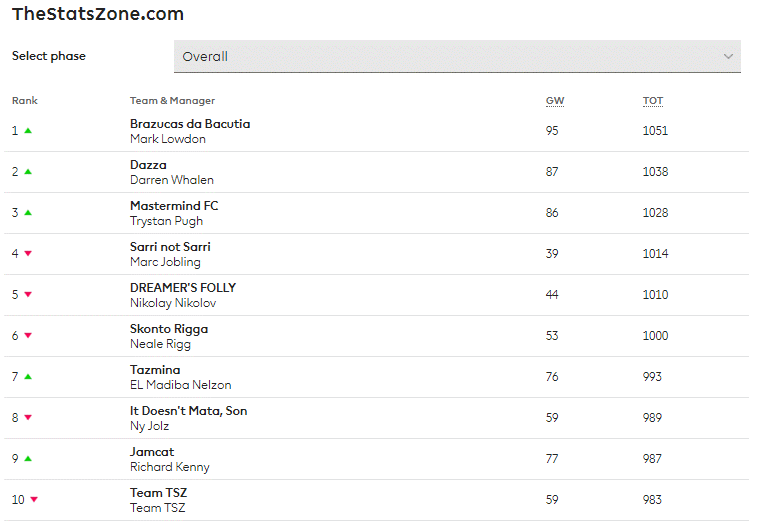
Task: Select the Team TSZ entry
Action: [x=159, y=493]
